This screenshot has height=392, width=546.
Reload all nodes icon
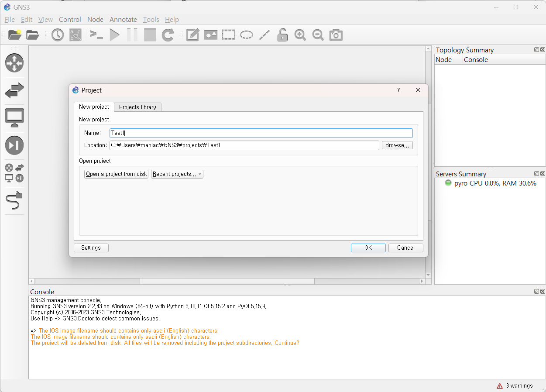click(x=168, y=35)
